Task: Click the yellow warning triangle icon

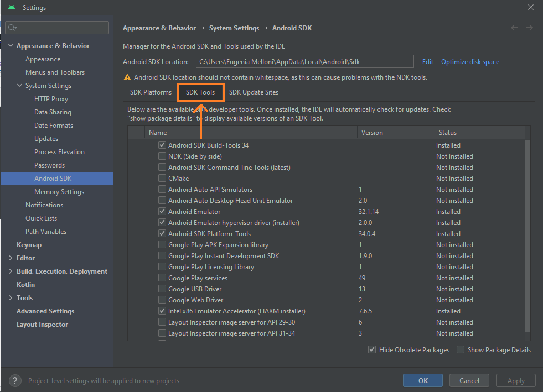Action: [x=127, y=77]
